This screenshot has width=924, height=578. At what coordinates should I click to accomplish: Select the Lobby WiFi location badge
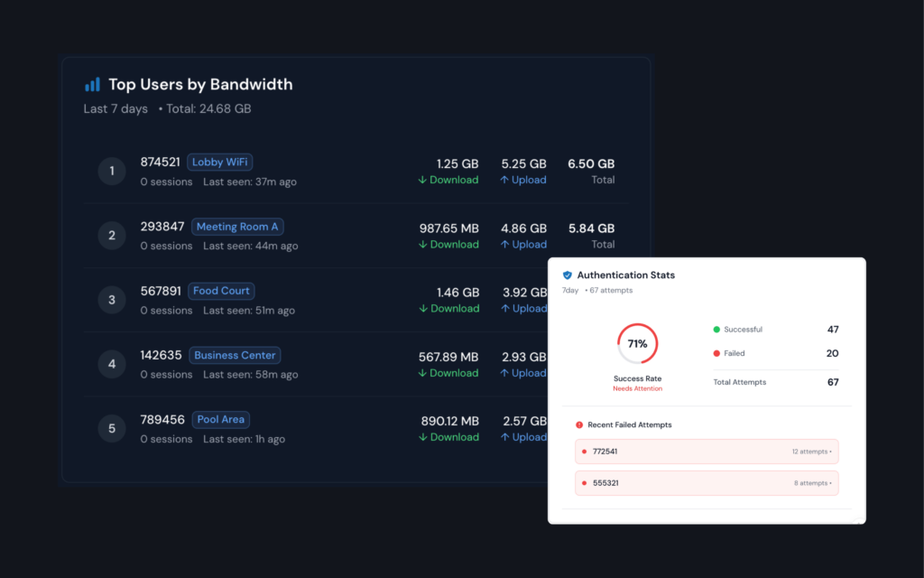point(219,162)
